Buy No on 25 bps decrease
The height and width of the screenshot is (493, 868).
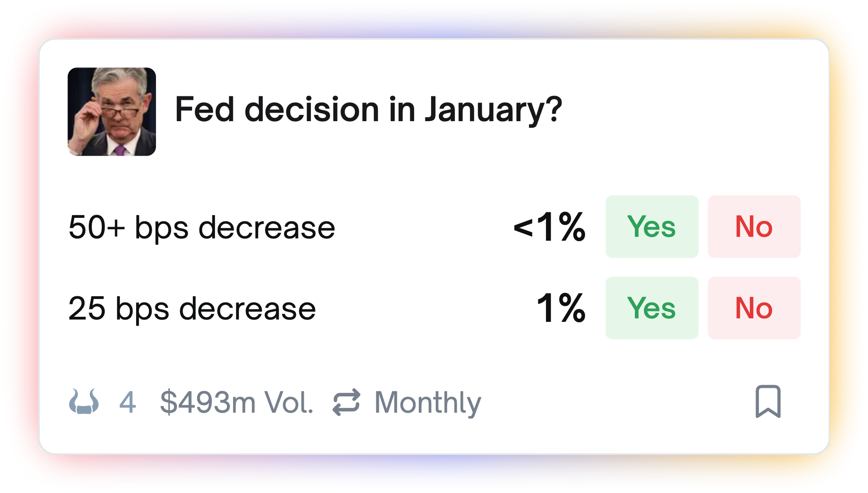[x=754, y=308]
